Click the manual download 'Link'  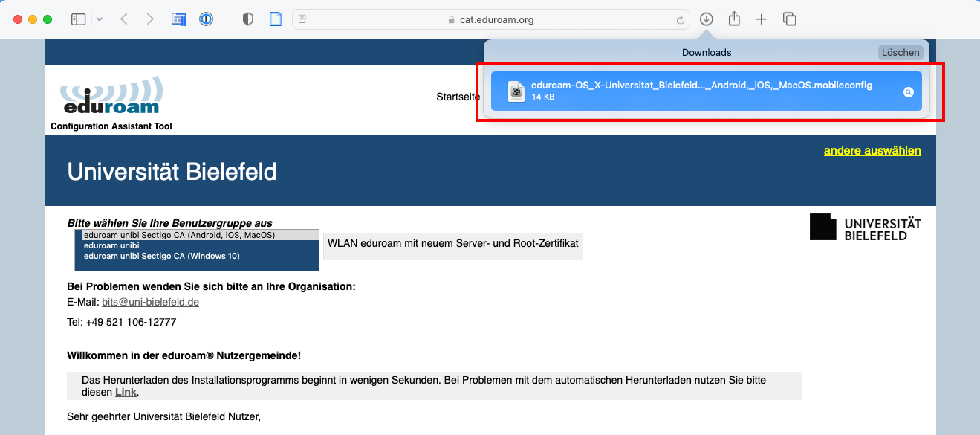(x=126, y=392)
